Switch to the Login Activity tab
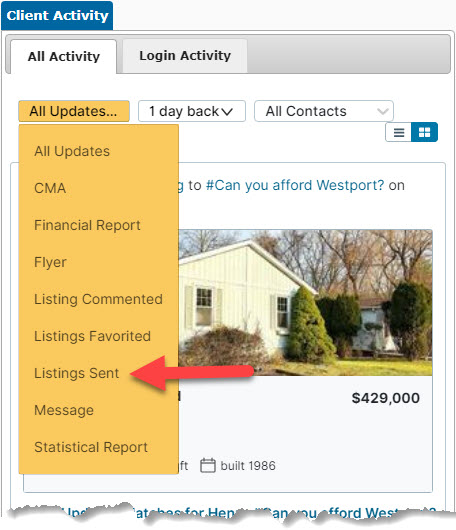This screenshot has width=456, height=530. click(x=185, y=56)
